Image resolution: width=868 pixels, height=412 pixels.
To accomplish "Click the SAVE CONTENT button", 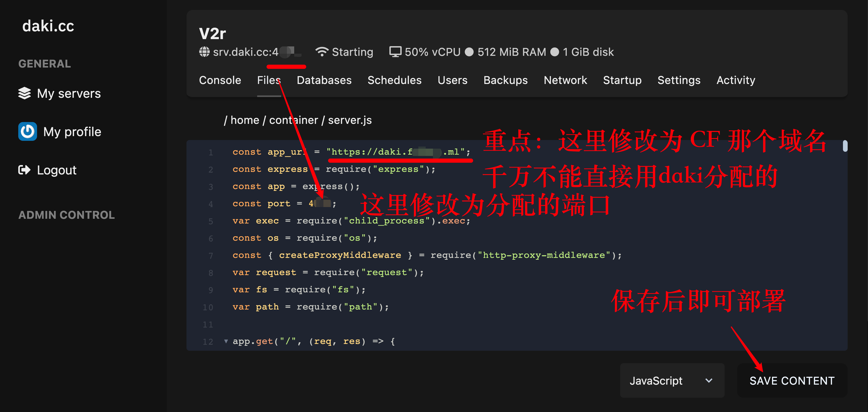I will pyautogui.click(x=792, y=381).
